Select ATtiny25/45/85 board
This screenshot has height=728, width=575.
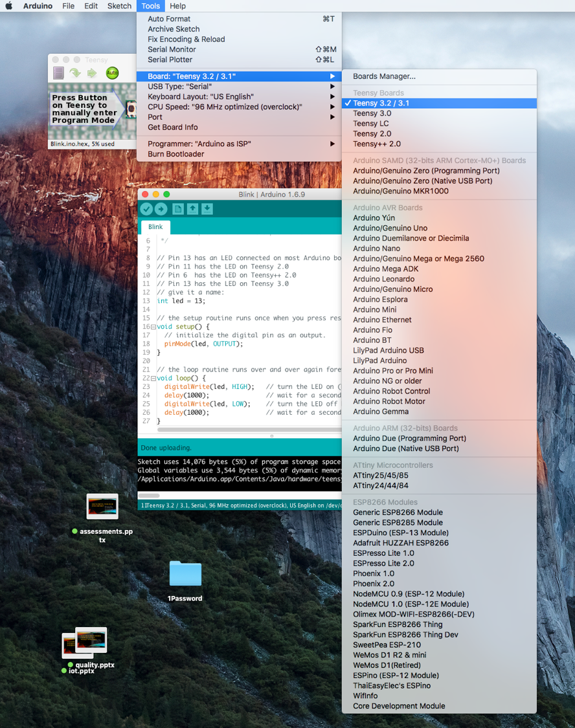pos(440,476)
